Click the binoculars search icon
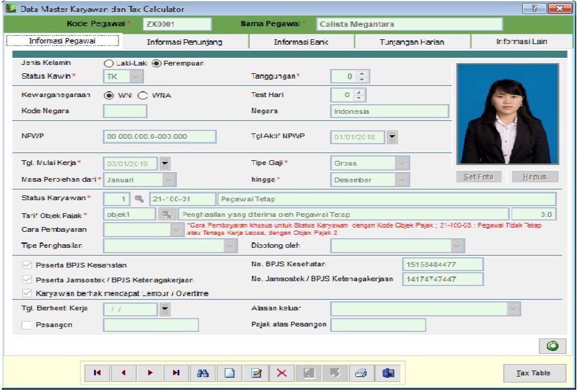The height and width of the screenshot is (392, 578). [202, 373]
